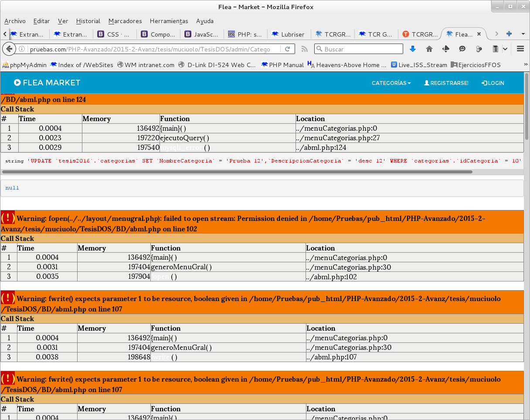530x420 pixels.
Task: Click the SQL string horizontal scrollbar
Action: click(237, 172)
